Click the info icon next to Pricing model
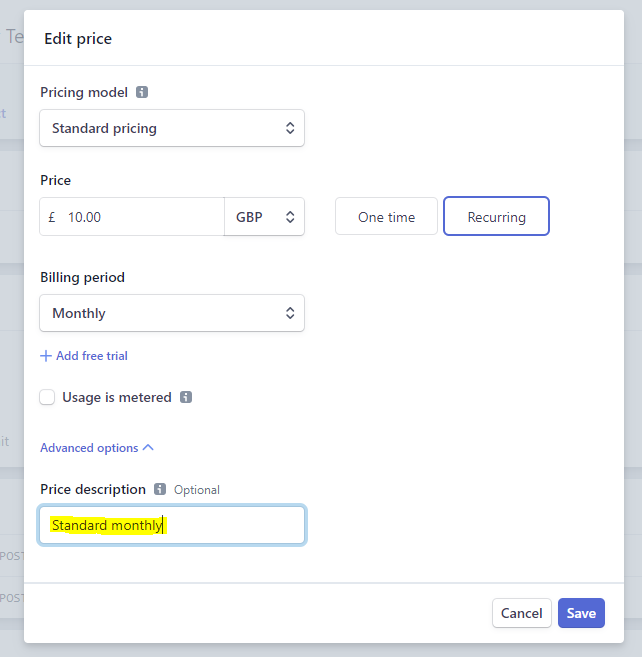Image resolution: width=642 pixels, height=657 pixels. (x=142, y=92)
